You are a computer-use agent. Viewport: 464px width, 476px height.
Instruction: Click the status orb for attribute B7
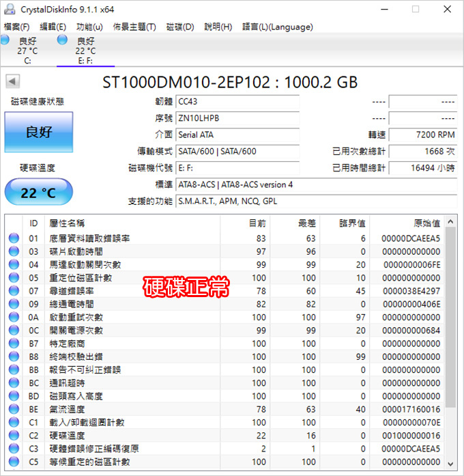click(14, 344)
